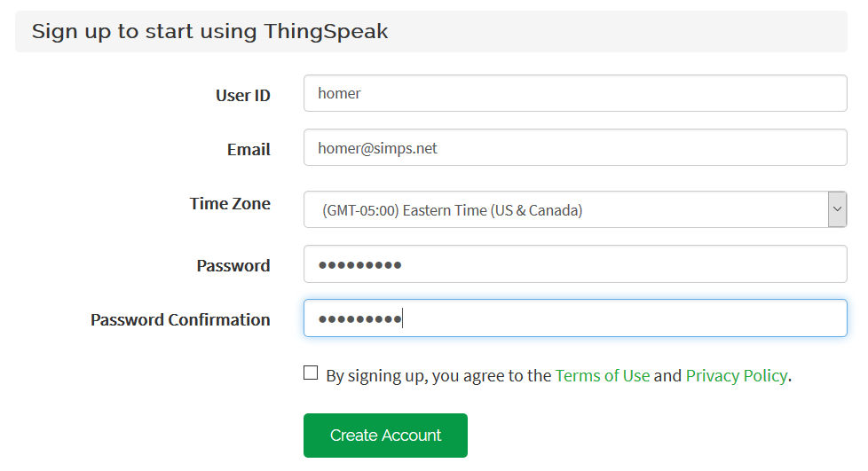Screen dimensions: 868x471
Task: Open the Time Zone dropdown list
Action: [564, 210]
